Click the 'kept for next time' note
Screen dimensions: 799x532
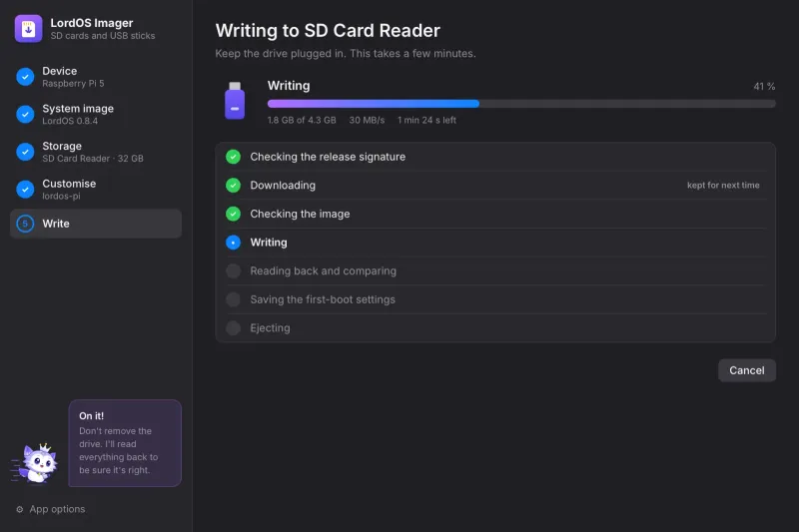point(723,186)
